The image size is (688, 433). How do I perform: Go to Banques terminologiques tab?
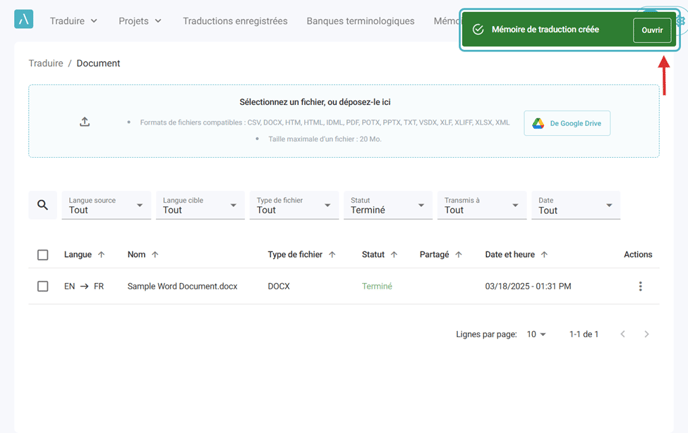click(x=360, y=21)
